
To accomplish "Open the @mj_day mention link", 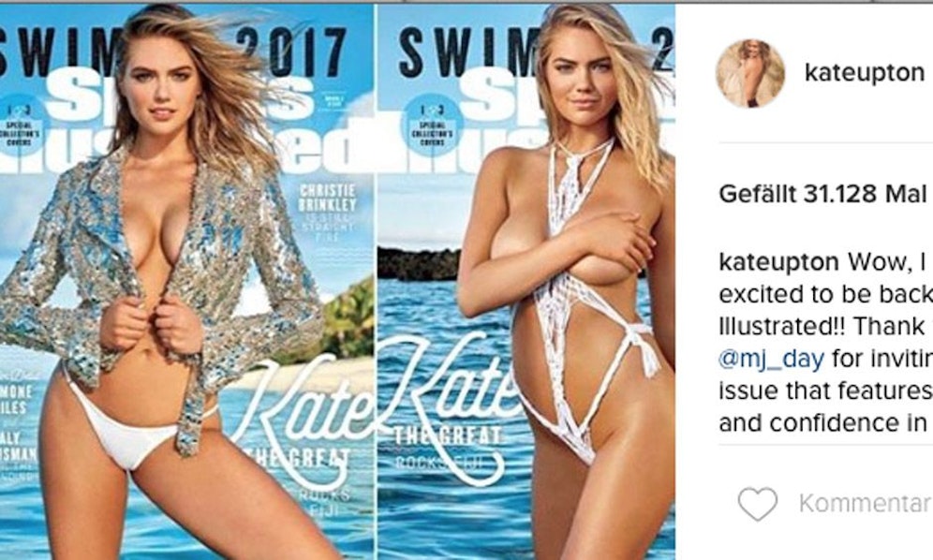I will 771,359.
